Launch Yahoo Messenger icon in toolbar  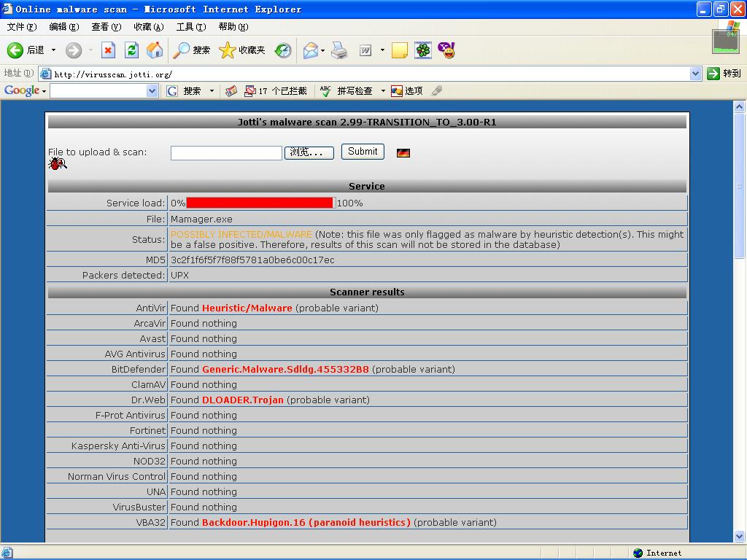click(x=446, y=50)
